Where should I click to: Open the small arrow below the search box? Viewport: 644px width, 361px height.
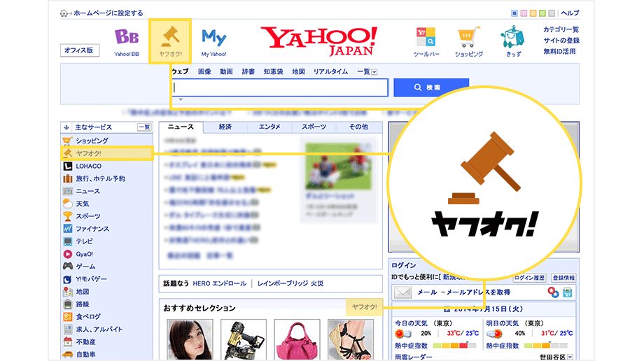point(181,99)
